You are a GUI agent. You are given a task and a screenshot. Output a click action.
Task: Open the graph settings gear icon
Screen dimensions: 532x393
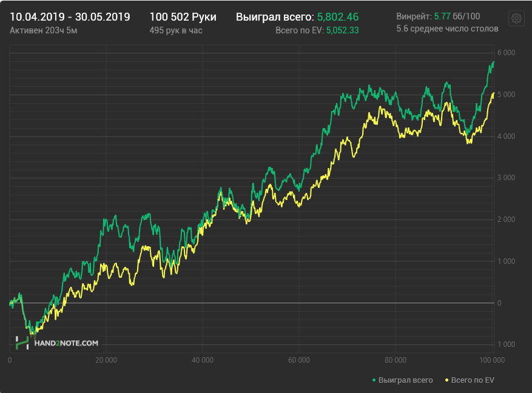pyautogui.click(x=516, y=18)
